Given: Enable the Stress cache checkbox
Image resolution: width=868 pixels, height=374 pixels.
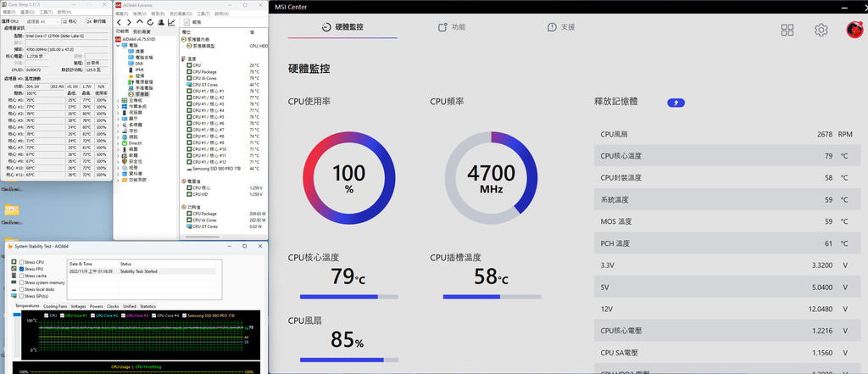Looking at the screenshot, I should [21, 276].
